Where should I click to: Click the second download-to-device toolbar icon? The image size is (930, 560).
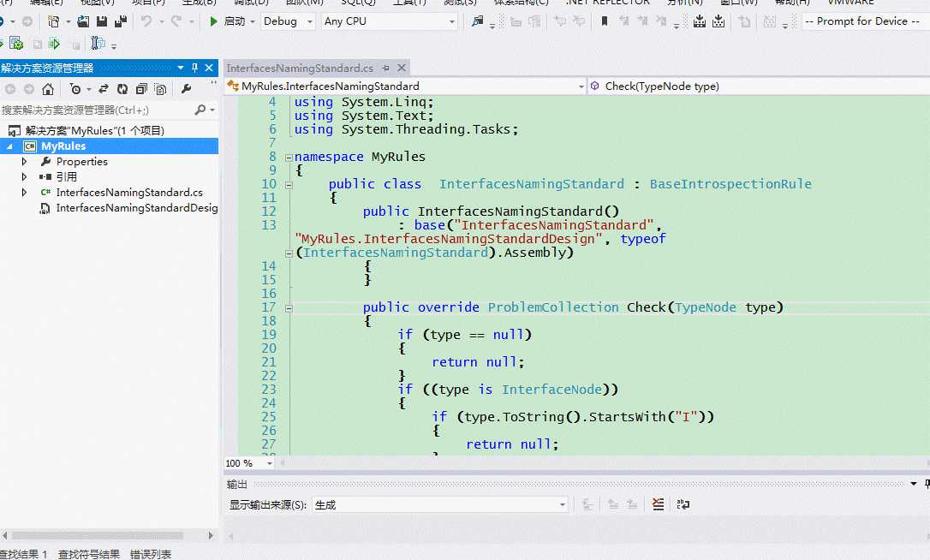pyautogui.click(x=718, y=22)
